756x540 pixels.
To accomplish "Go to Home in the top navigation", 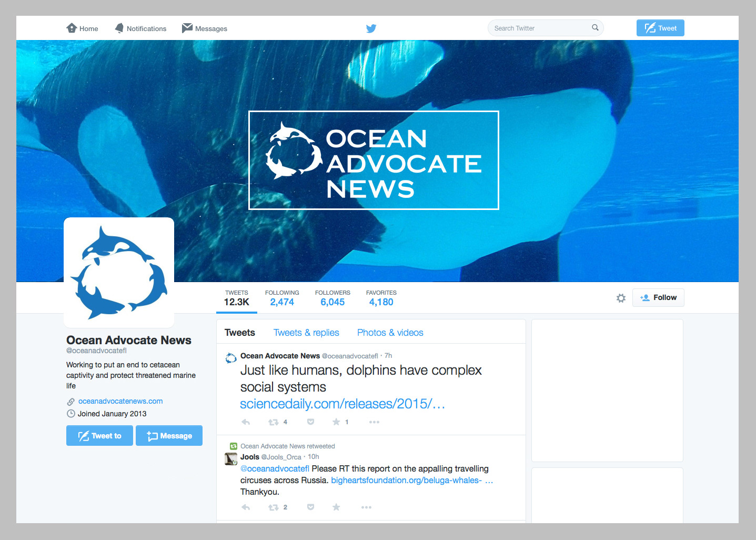I will (82, 28).
